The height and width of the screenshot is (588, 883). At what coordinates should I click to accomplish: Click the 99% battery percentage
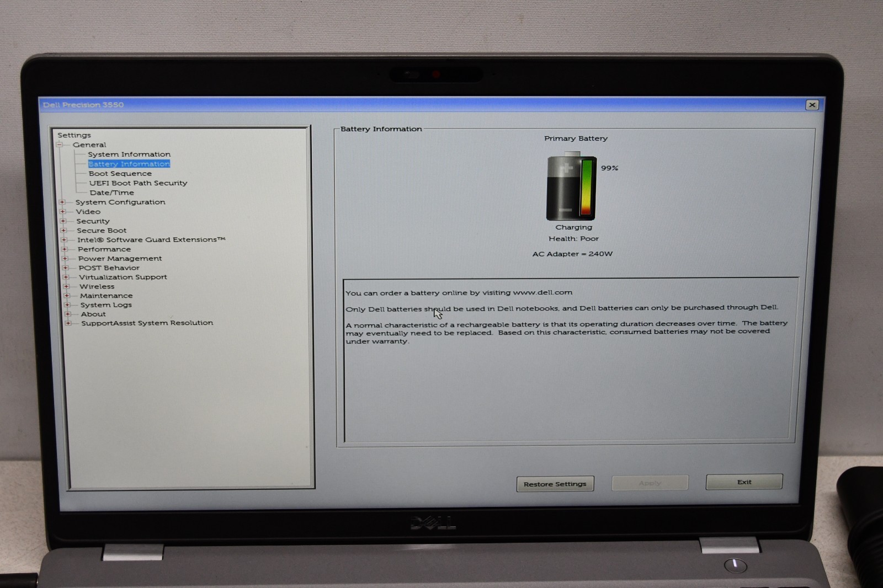click(610, 168)
